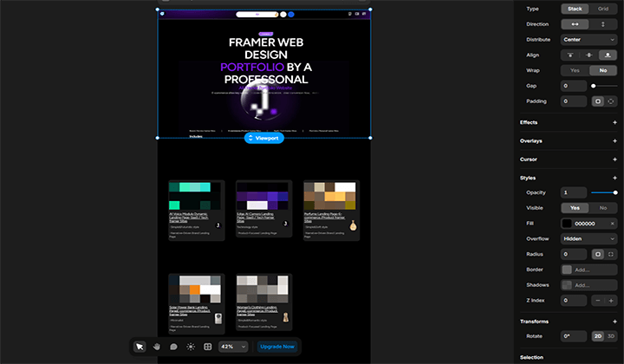Select per-side Padding mode icon
This screenshot has width=624, height=364.
(611, 101)
